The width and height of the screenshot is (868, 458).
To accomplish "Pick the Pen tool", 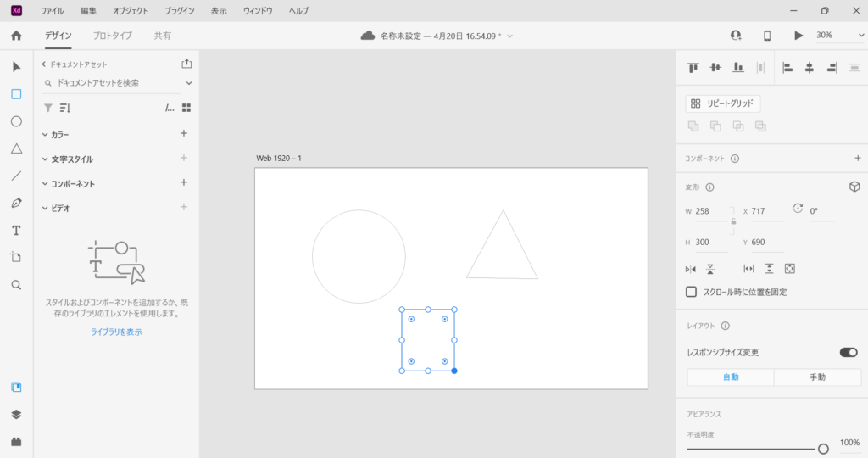I will pos(16,203).
